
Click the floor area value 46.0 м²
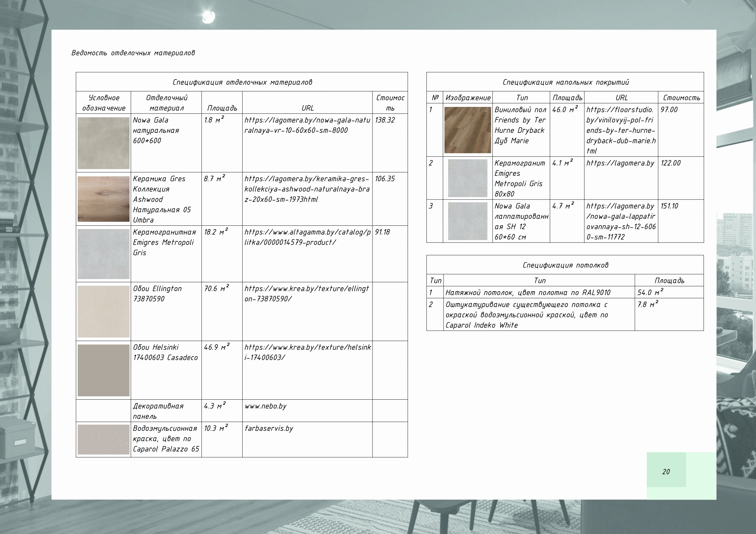point(565,109)
